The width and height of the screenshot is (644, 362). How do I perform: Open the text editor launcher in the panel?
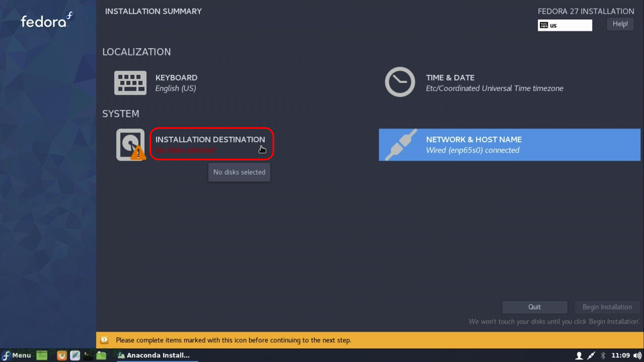point(75,355)
